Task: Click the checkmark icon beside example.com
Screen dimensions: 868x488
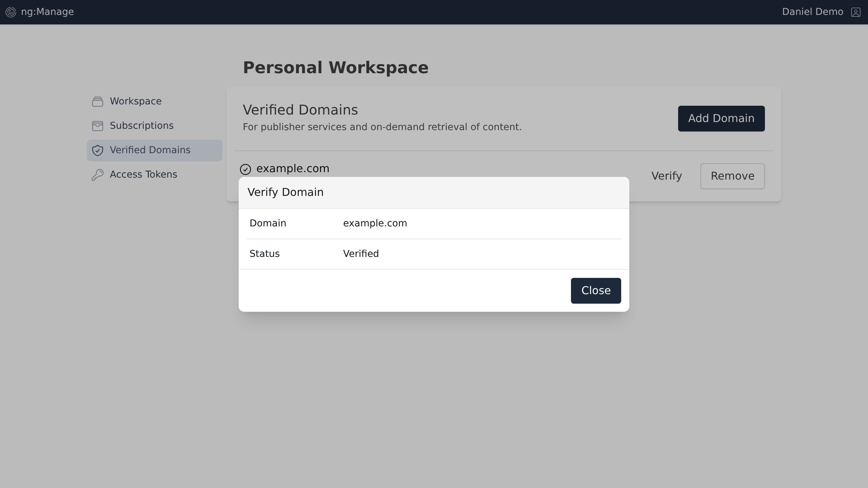Action: [x=245, y=169]
